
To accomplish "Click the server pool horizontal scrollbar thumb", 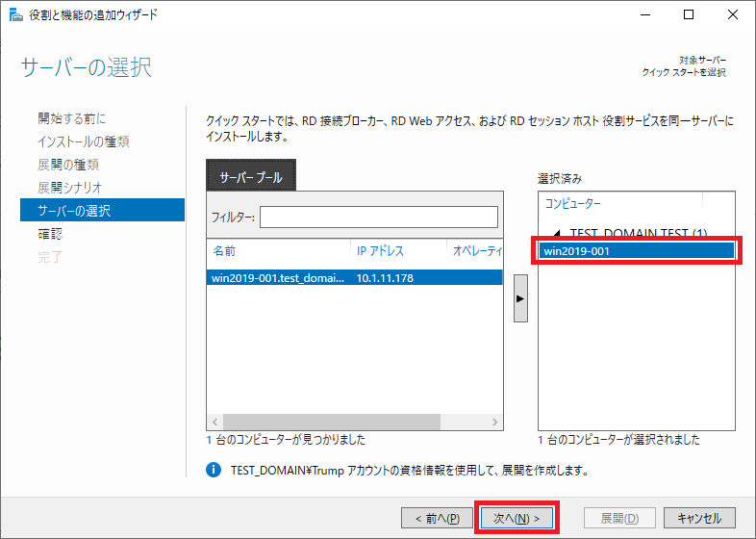I will (331, 422).
